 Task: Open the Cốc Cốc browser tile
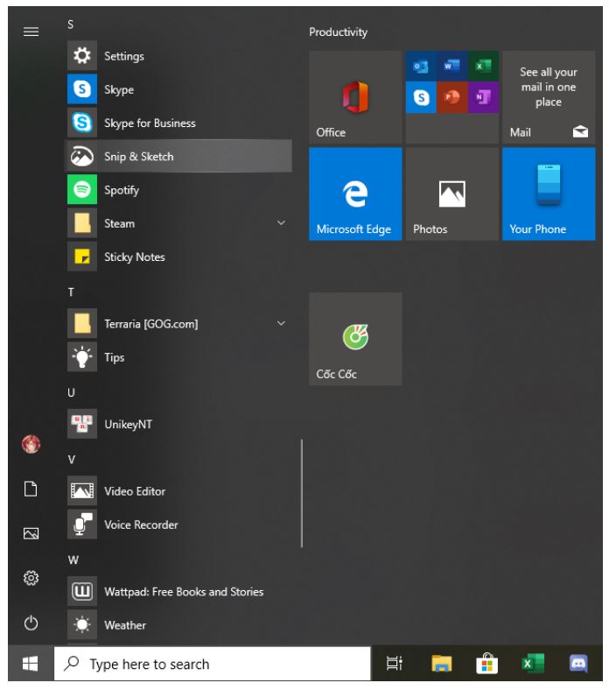pyautogui.click(x=355, y=339)
